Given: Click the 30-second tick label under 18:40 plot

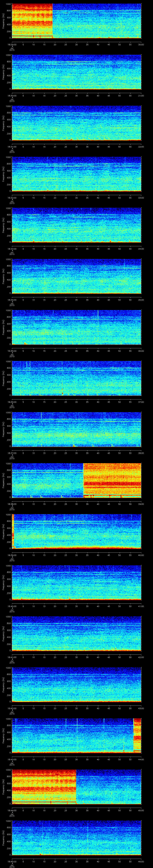Looking at the screenshot, I should pyautogui.click(x=76, y=606).
